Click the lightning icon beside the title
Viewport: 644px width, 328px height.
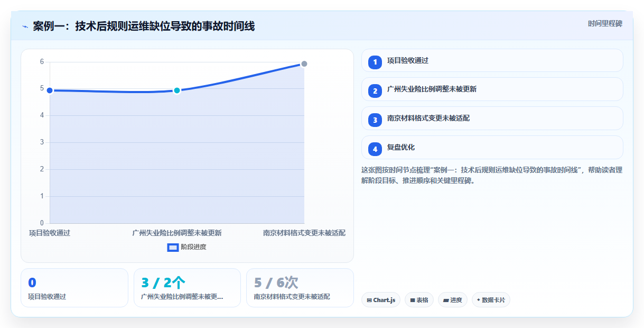click(x=25, y=26)
